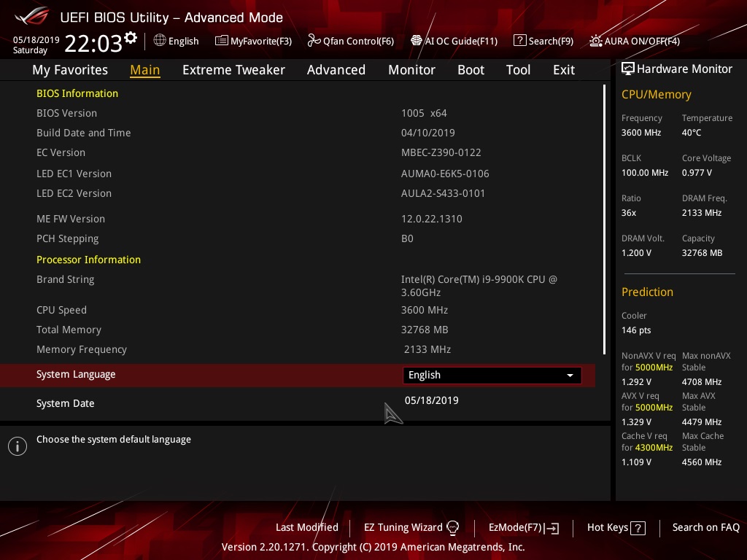
Task: Click the main panel vertical scrollbar
Action: pyautogui.click(x=604, y=219)
